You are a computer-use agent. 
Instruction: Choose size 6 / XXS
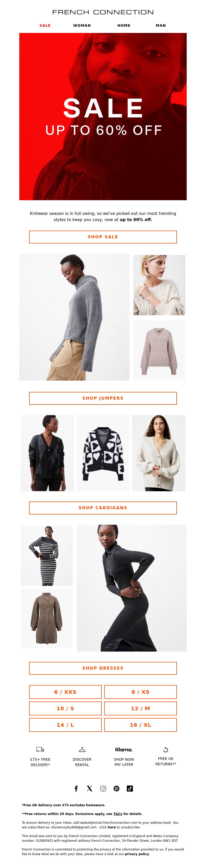point(65,692)
